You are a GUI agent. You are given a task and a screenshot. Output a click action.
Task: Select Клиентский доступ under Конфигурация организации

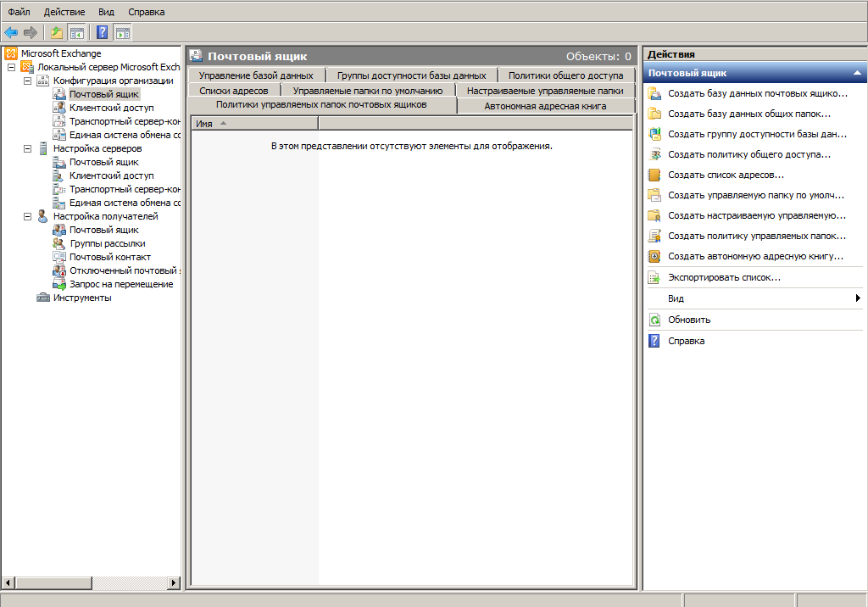111,108
